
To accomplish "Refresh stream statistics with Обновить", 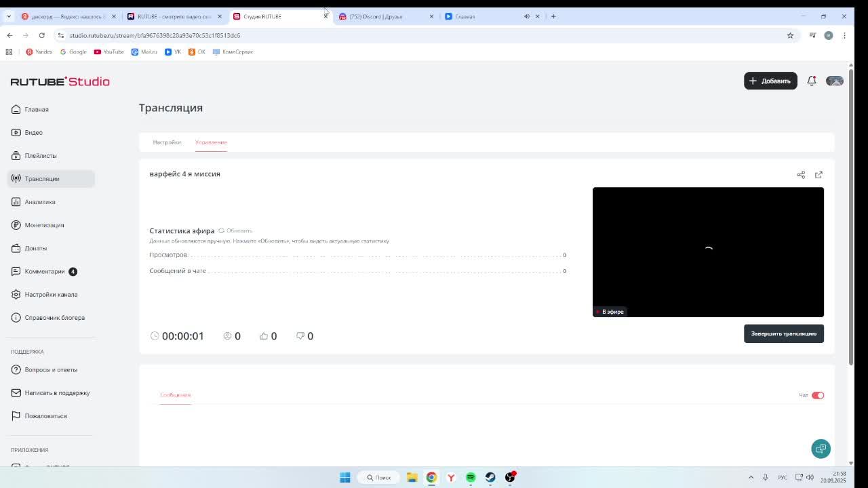I will click(x=235, y=230).
